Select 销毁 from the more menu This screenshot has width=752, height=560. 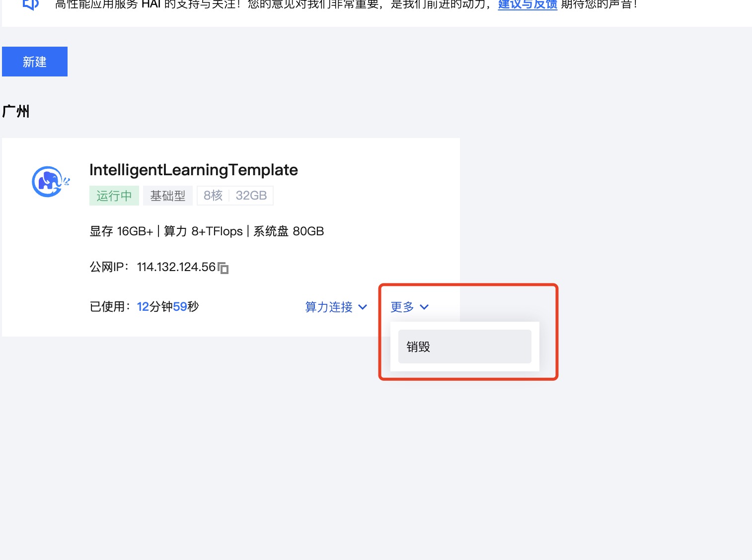pyautogui.click(x=465, y=347)
